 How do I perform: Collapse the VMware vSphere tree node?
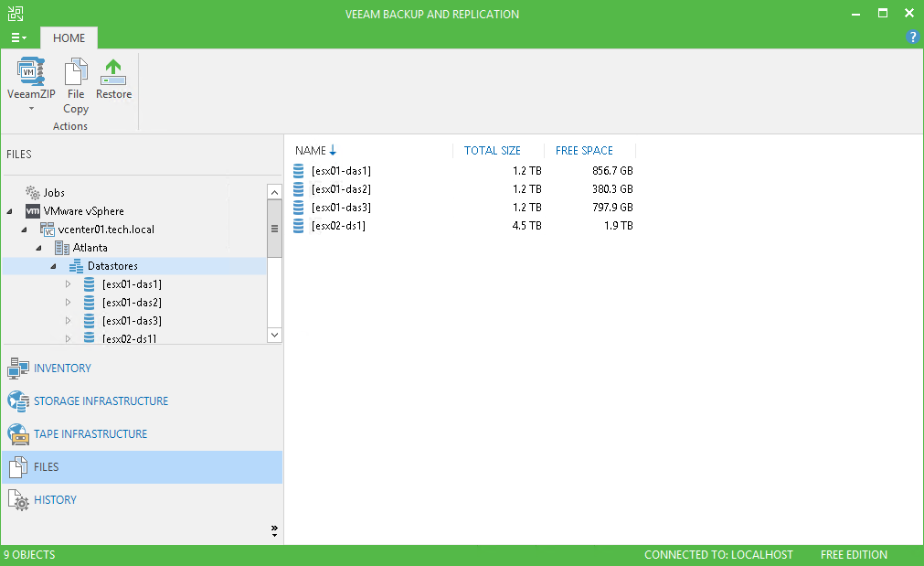[9, 211]
